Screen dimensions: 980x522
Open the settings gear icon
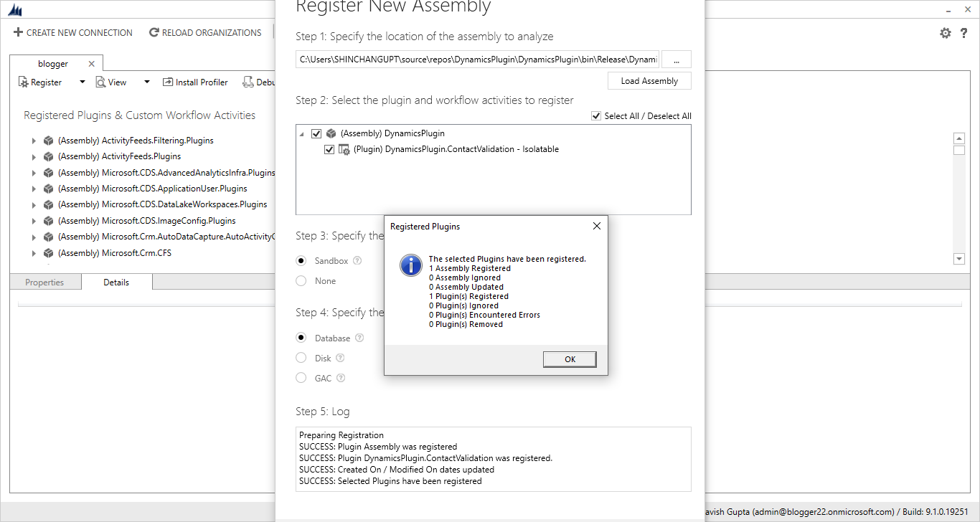[946, 33]
